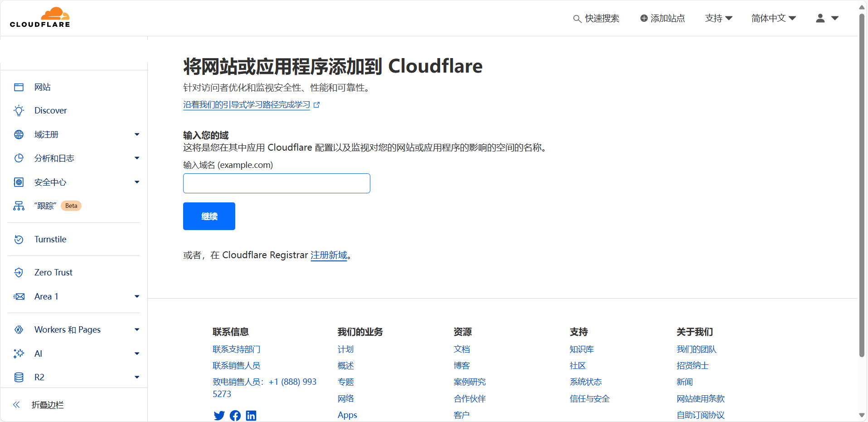Open the 支持 dropdown in header
The width and height of the screenshot is (868, 422).
pos(718,18)
